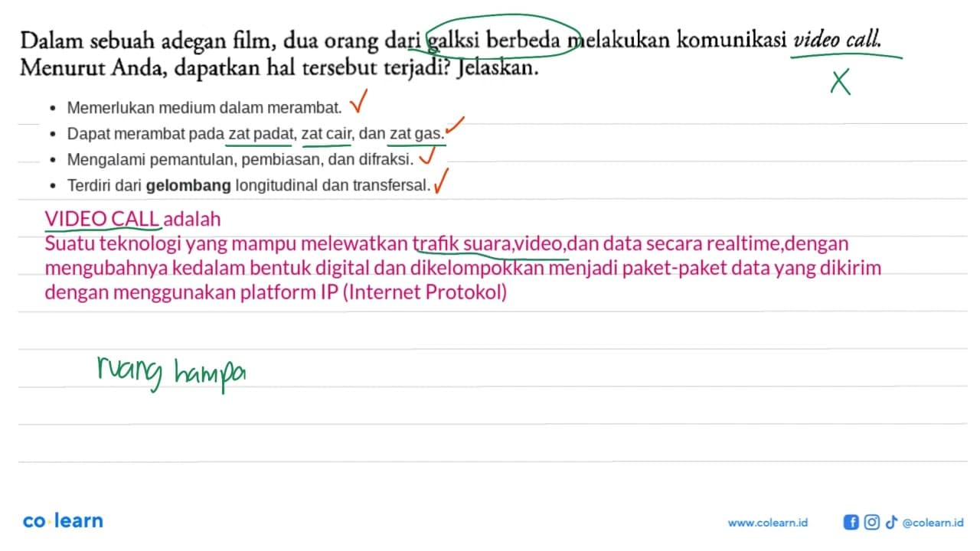Click the underlined words 'zat cair'
980x551 pixels.
[x=326, y=133]
